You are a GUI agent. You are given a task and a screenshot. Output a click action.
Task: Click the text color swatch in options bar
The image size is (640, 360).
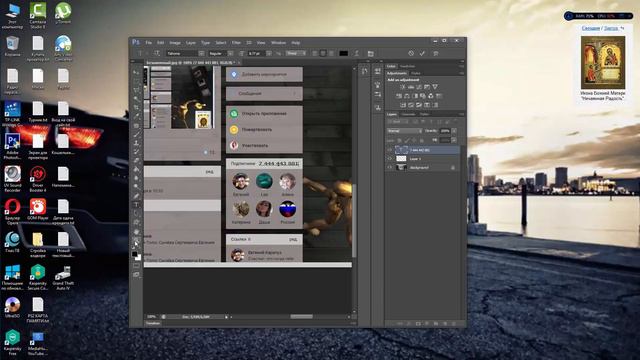344,53
